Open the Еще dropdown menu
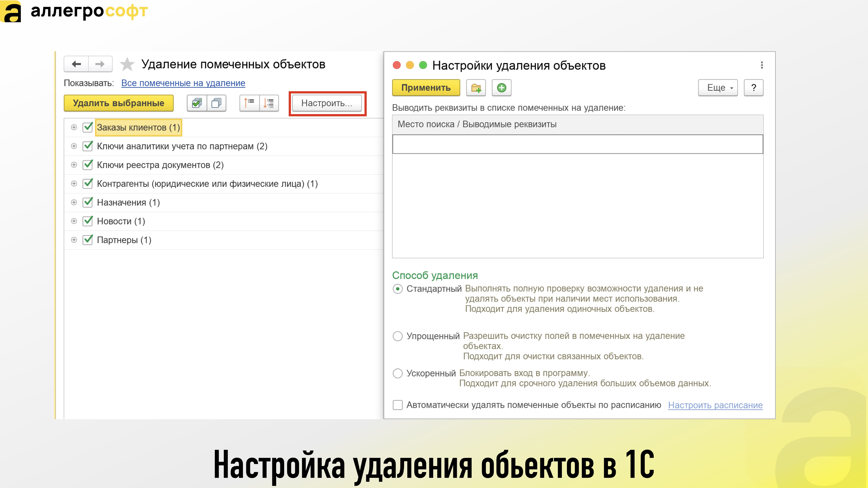 pos(718,88)
